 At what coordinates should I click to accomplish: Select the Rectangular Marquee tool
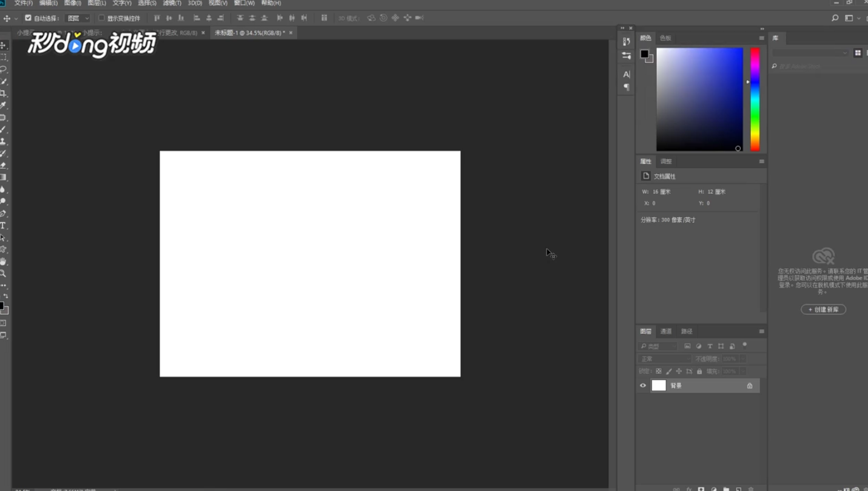click(x=3, y=57)
